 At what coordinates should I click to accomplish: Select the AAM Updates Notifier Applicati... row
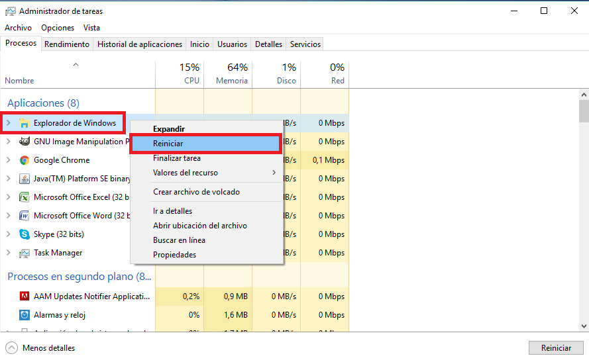[x=175, y=296]
